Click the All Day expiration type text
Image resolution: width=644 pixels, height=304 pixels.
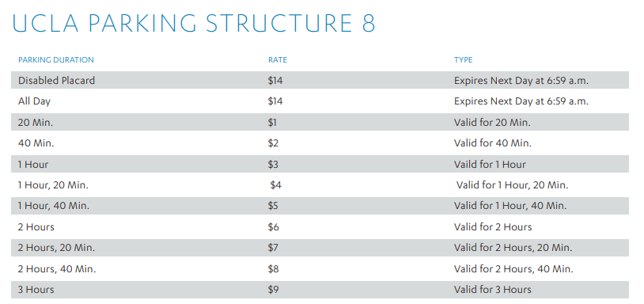(521, 101)
